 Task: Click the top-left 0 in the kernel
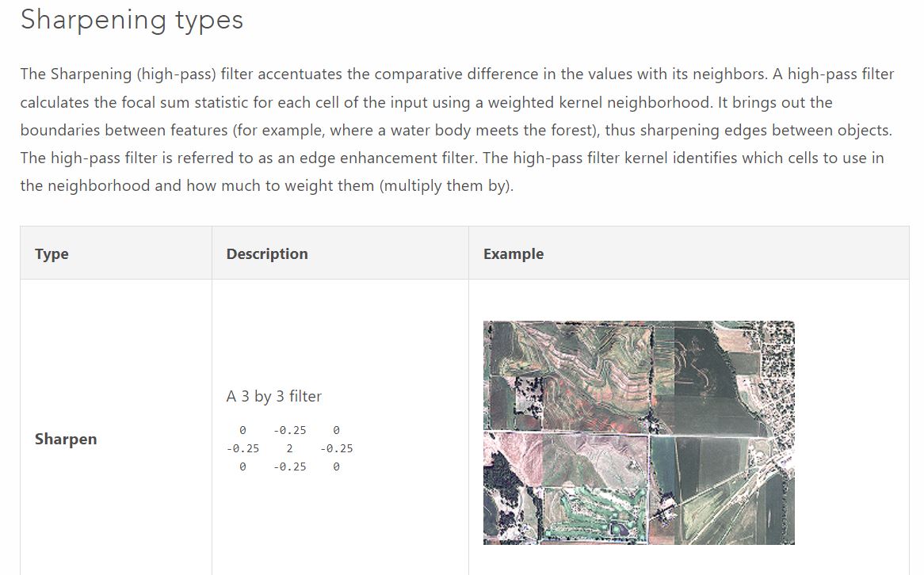pyautogui.click(x=242, y=430)
